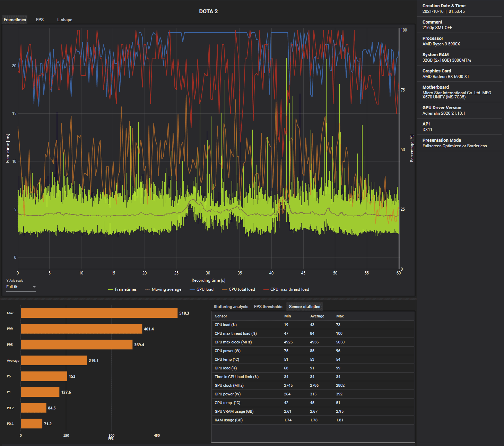Click the Frametime [ms] axis label
This screenshot has width=504, height=446.
pyautogui.click(x=8, y=148)
